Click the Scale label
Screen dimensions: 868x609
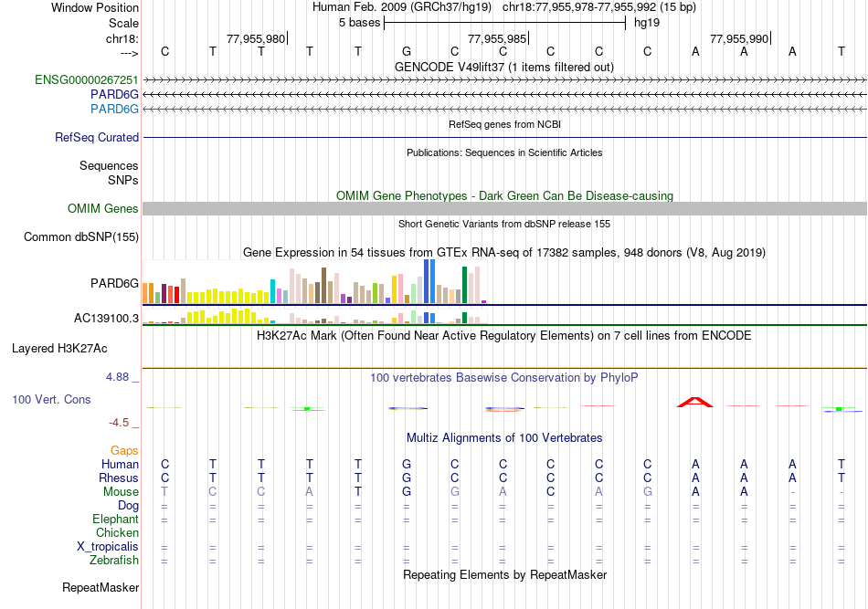pos(123,23)
